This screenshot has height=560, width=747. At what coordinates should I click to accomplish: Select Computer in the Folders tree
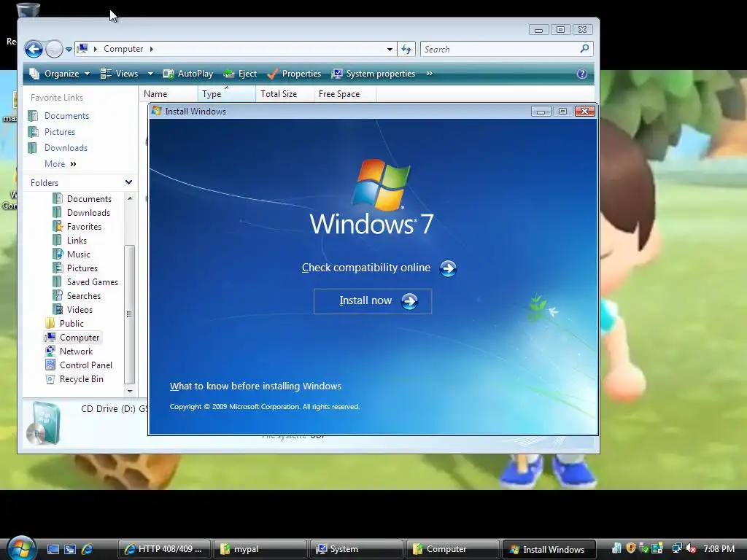[x=72, y=337]
